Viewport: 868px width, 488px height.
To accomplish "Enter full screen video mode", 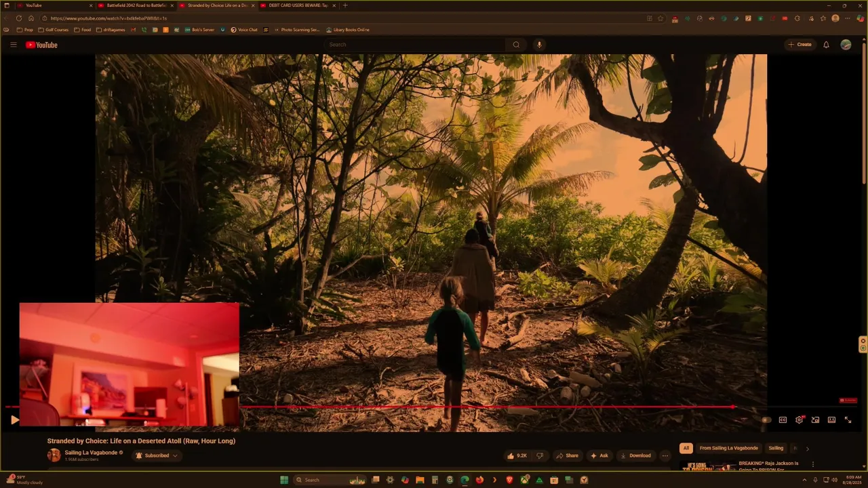I will point(848,420).
